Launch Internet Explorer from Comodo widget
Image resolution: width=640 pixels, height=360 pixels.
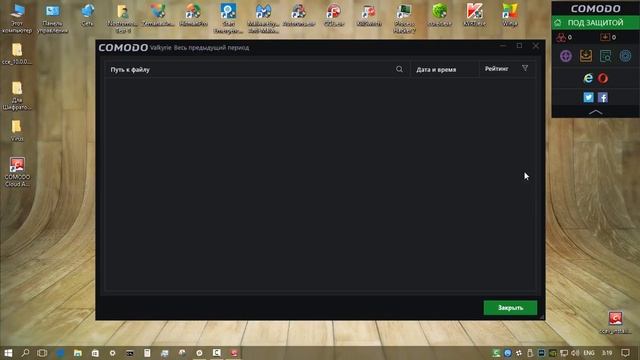pyautogui.click(x=588, y=78)
